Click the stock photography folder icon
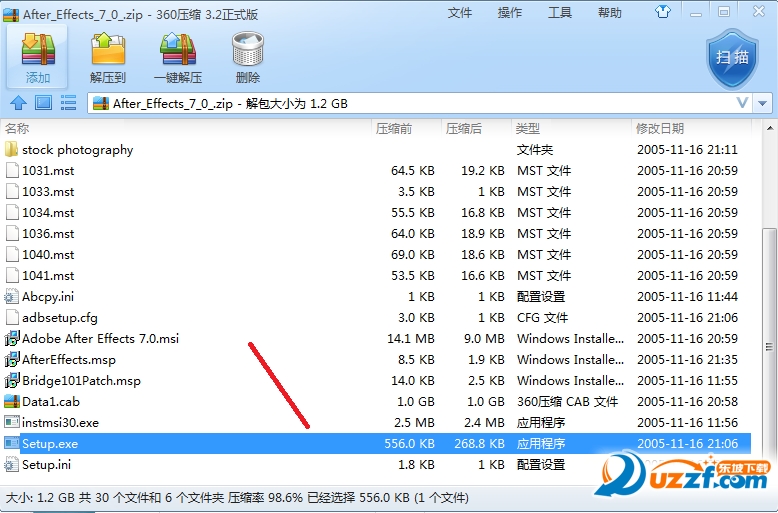The height and width of the screenshot is (513, 778). pyautogui.click(x=11, y=149)
